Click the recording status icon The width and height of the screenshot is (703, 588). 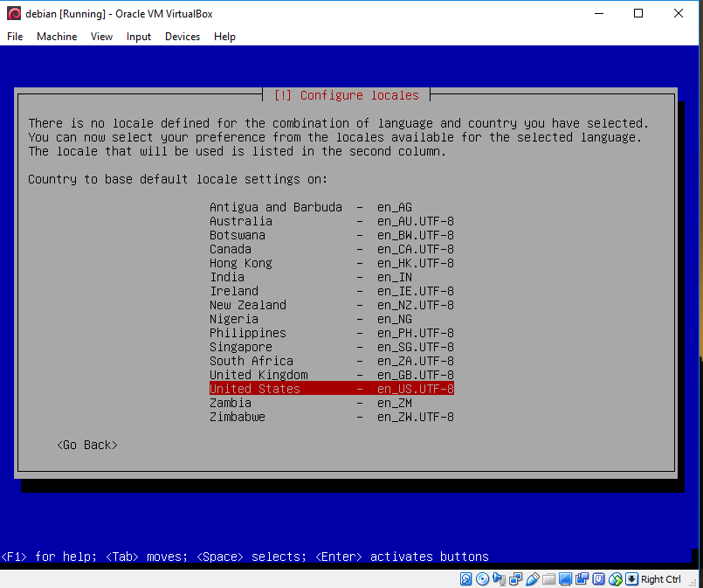pos(582,579)
